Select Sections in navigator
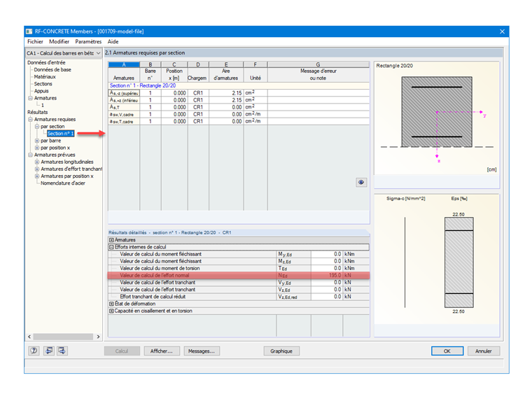 point(43,84)
